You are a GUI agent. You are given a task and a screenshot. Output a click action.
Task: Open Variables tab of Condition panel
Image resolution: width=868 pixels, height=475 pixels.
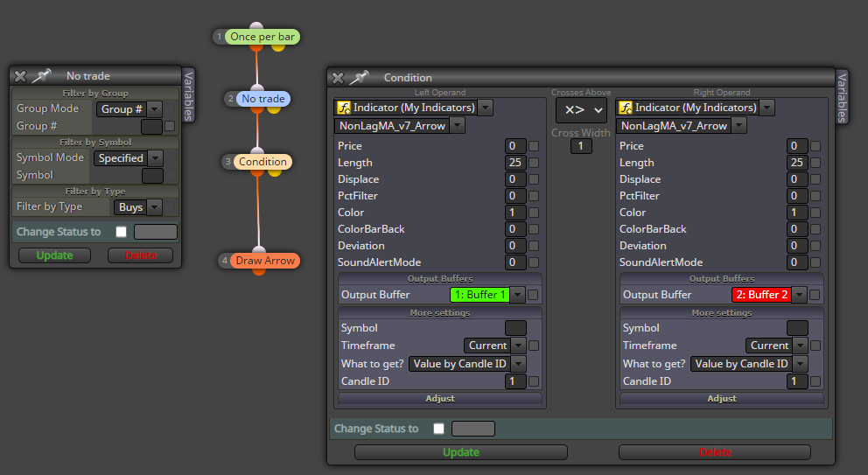point(842,97)
